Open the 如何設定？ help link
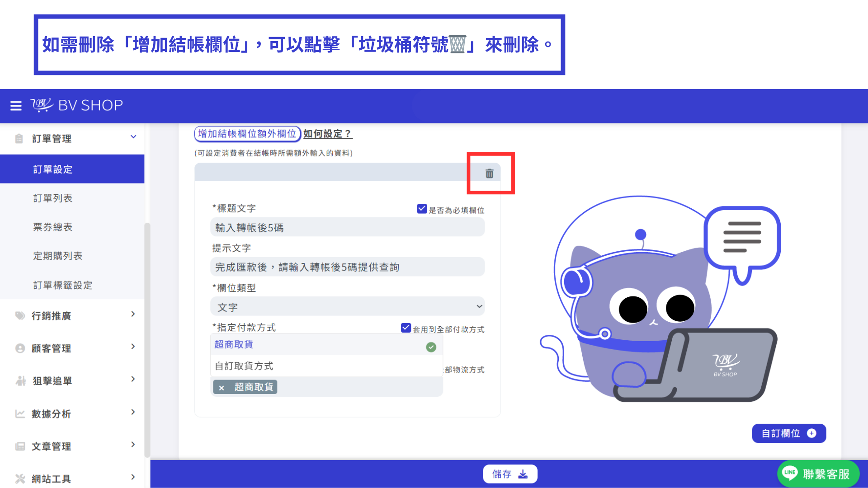Image resolution: width=868 pixels, height=488 pixels. (x=328, y=134)
